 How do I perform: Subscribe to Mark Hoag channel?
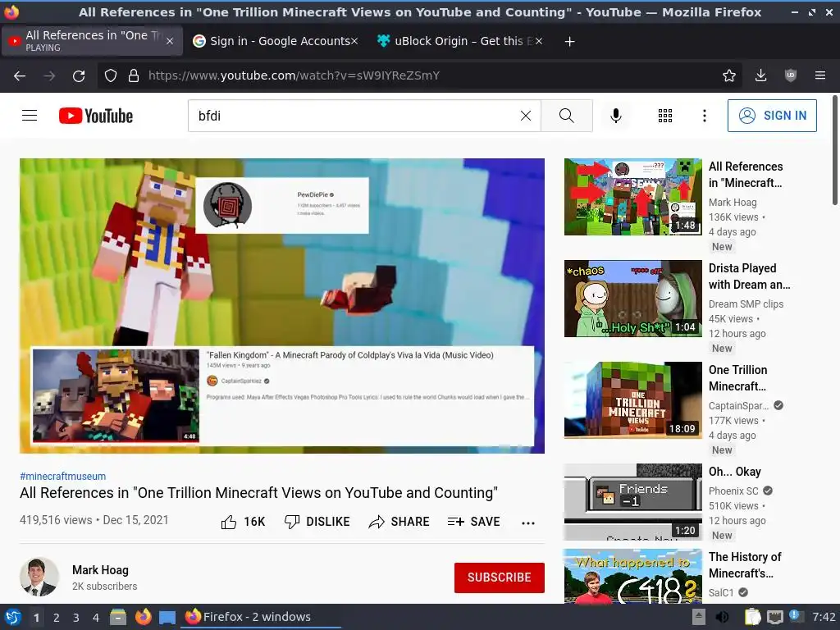500,577
